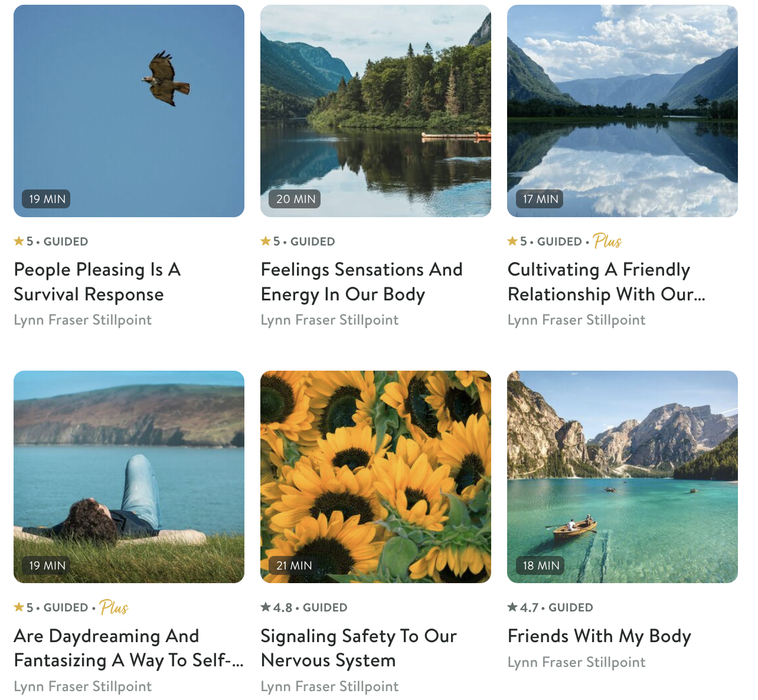Click the rowboat on turquoise lake thumbnail

point(622,477)
